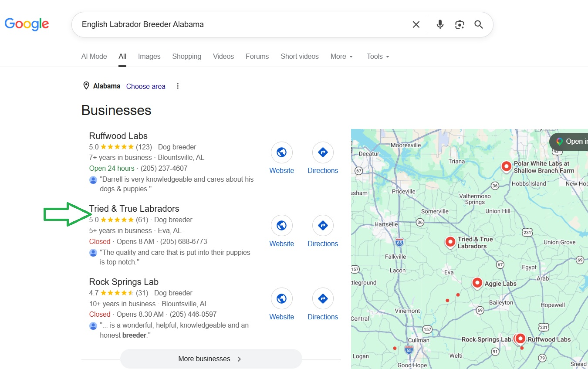Click the Google logo
Image resolution: width=588 pixels, height=369 pixels.
[x=27, y=24]
